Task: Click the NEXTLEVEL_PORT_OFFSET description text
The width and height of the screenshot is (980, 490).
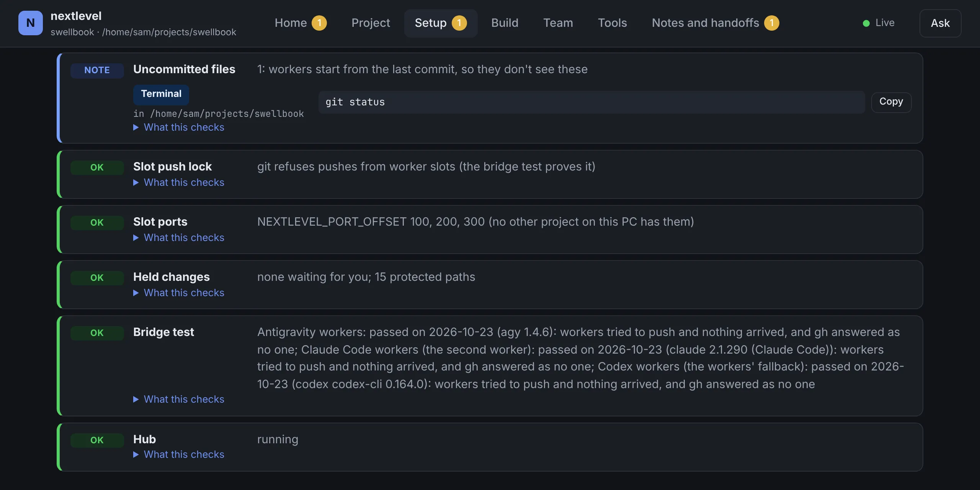Action: 475,222
